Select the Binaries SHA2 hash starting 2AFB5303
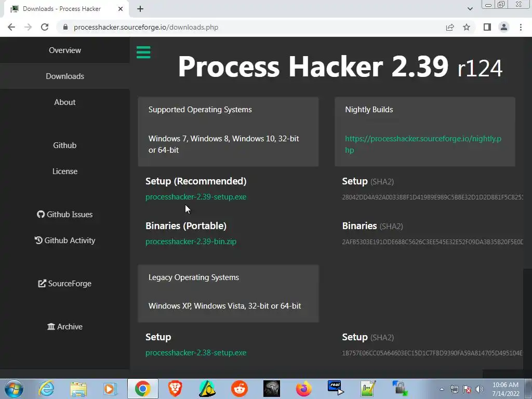Image resolution: width=532 pixels, height=399 pixels. [x=432, y=242]
